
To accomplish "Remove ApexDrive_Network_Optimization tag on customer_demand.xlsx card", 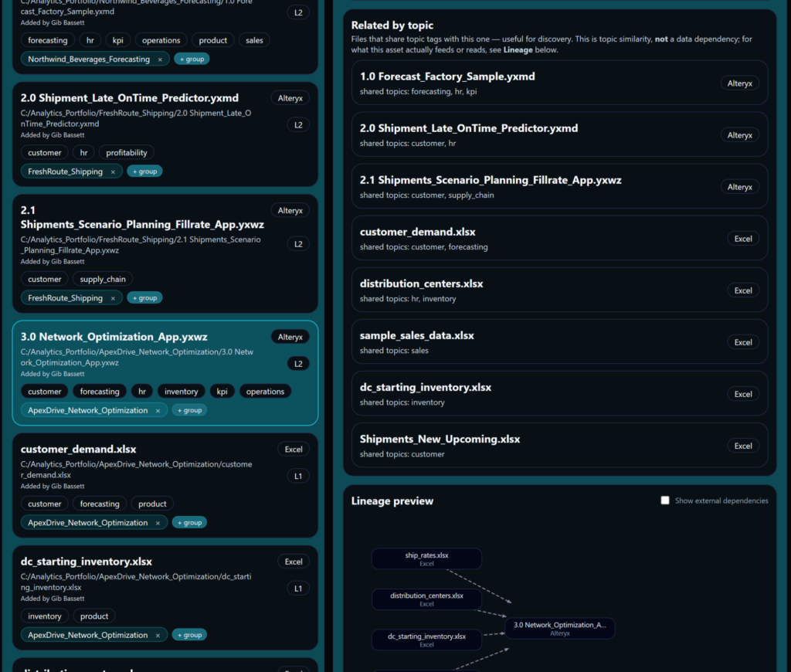I will 158,523.
